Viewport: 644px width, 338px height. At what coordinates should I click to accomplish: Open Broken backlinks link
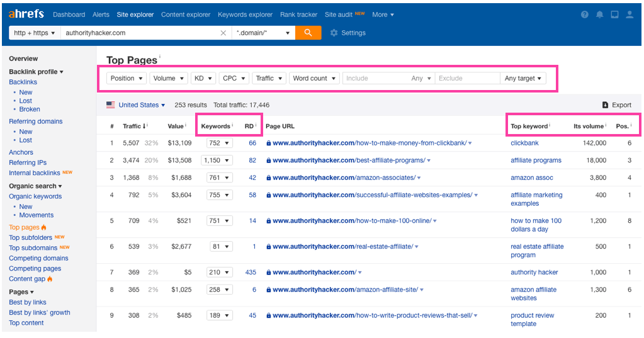tap(30, 110)
